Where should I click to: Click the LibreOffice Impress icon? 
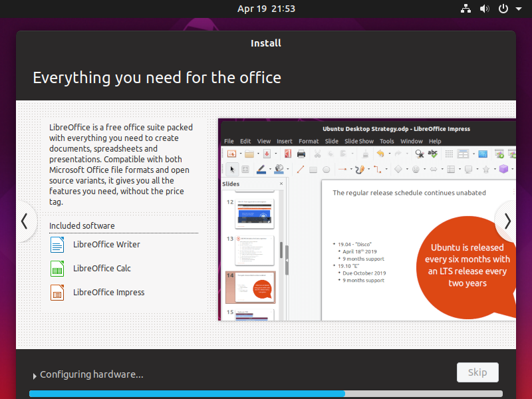pyautogui.click(x=57, y=293)
